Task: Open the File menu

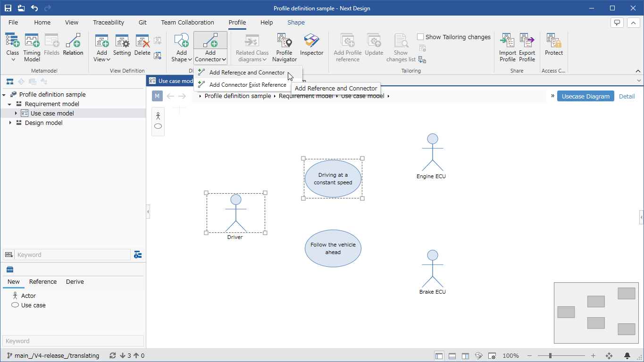Action: (x=13, y=22)
